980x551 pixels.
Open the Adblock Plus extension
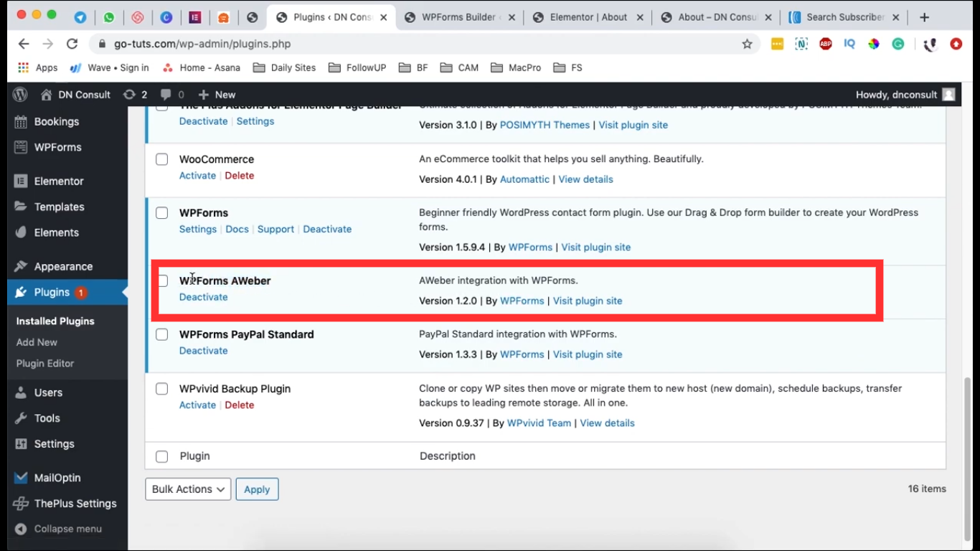coord(825,44)
